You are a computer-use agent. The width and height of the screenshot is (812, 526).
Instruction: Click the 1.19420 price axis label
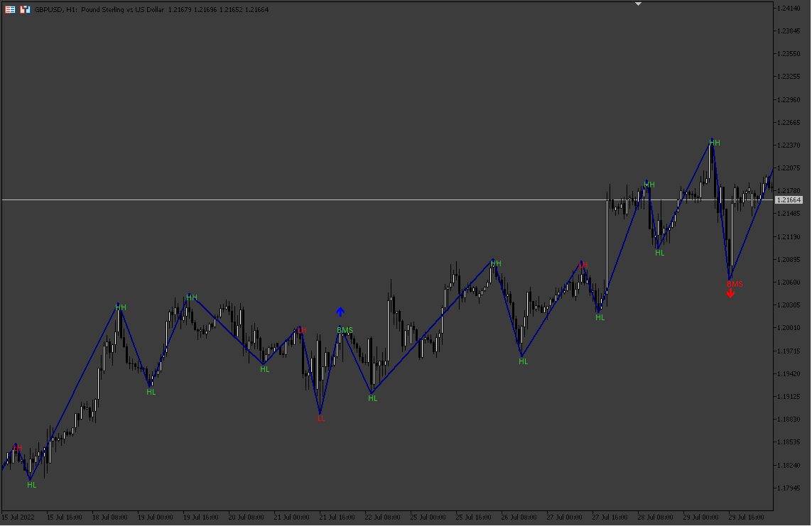point(789,374)
